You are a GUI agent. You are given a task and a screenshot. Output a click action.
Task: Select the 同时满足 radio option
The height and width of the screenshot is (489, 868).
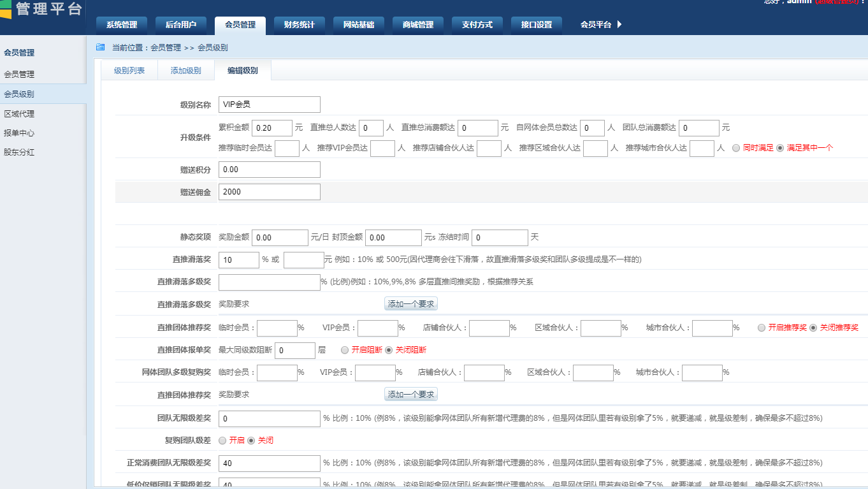tap(736, 148)
